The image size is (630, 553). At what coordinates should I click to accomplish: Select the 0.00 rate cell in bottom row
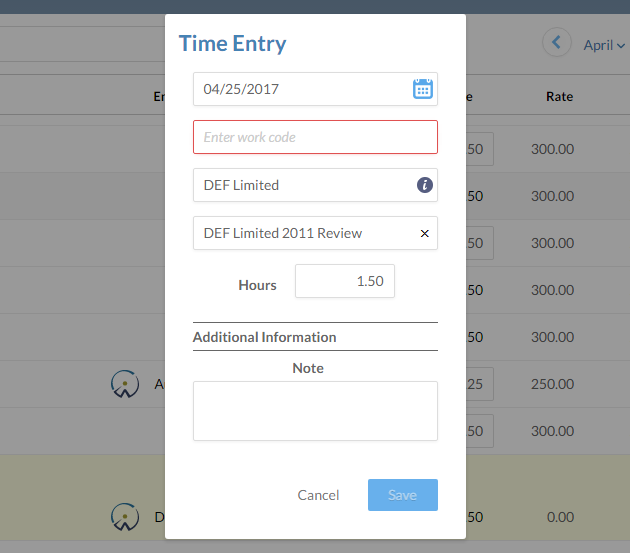[x=560, y=517]
